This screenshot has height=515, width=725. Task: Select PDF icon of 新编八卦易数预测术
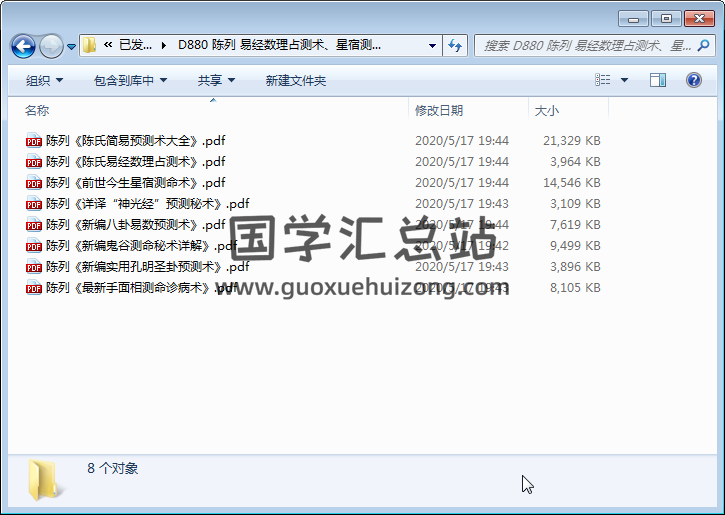coord(34,224)
